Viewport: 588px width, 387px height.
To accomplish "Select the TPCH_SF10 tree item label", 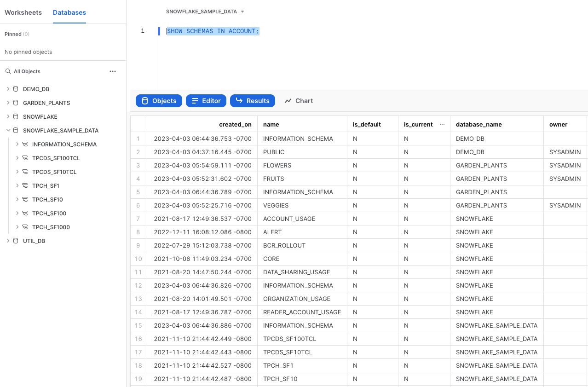I will (47, 199).
